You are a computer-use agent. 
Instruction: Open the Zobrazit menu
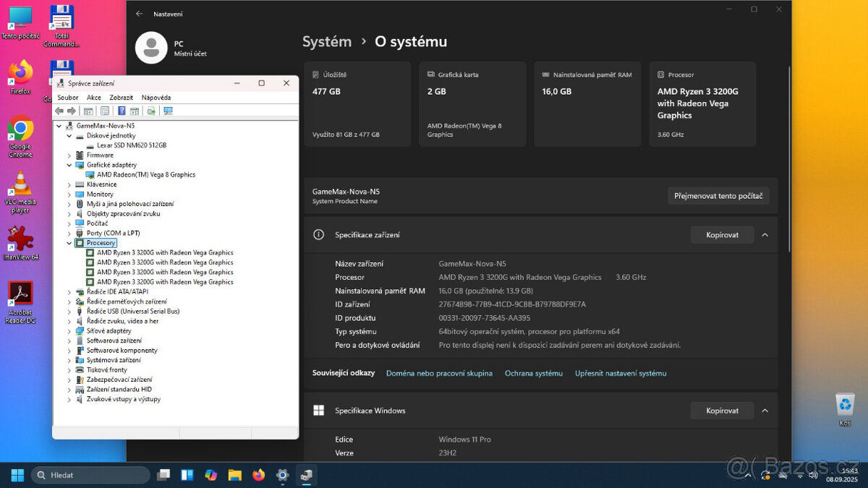121,97
